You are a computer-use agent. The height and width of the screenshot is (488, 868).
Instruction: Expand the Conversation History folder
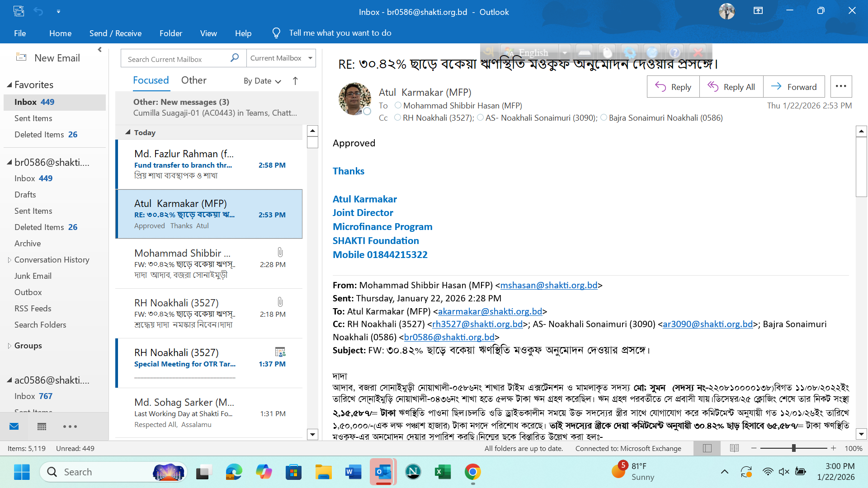point(9,260)
